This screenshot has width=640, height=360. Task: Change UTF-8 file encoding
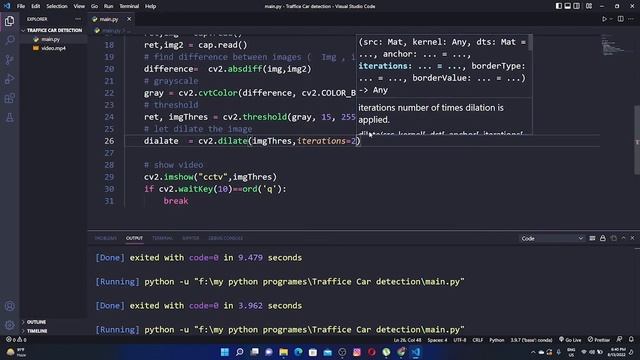(x=460, y=340)
